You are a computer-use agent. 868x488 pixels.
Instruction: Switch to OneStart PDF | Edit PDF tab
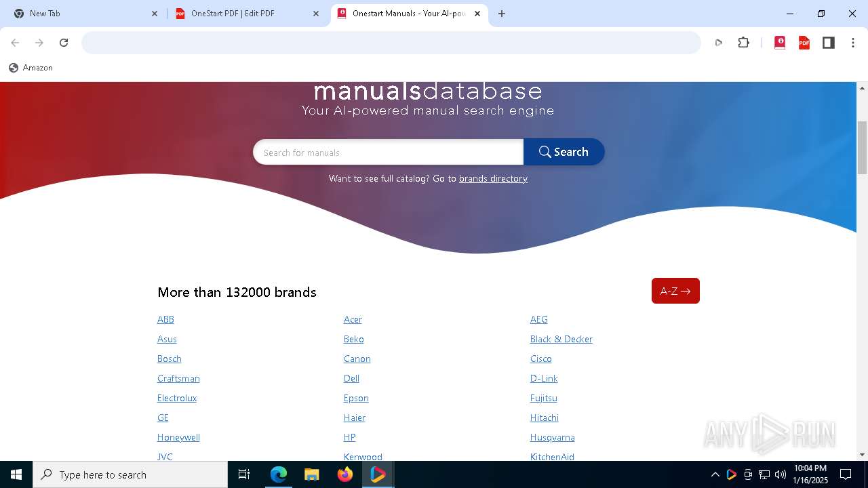tap(245, 14)
